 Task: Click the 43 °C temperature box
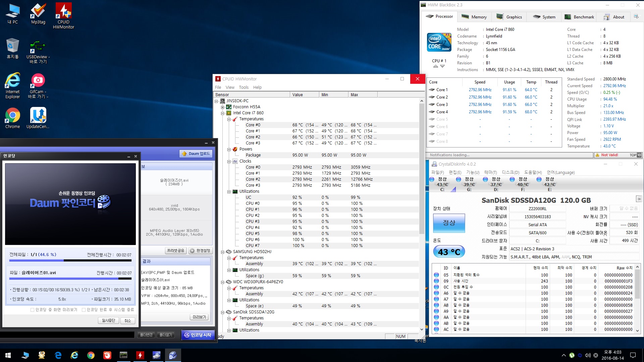449,252
